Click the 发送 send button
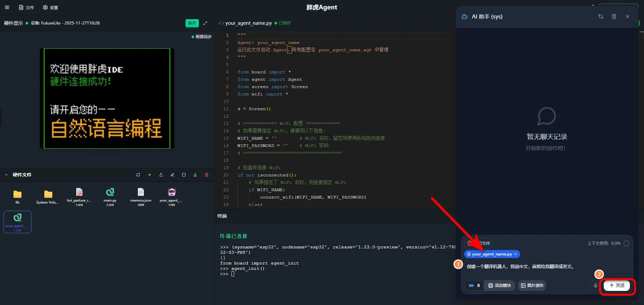The width and height of the screenshot is (644, 305). click(617, 286)
